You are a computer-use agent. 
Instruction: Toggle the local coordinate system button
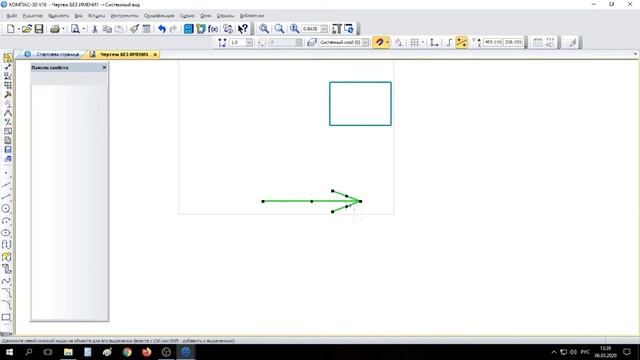point(434,42)
